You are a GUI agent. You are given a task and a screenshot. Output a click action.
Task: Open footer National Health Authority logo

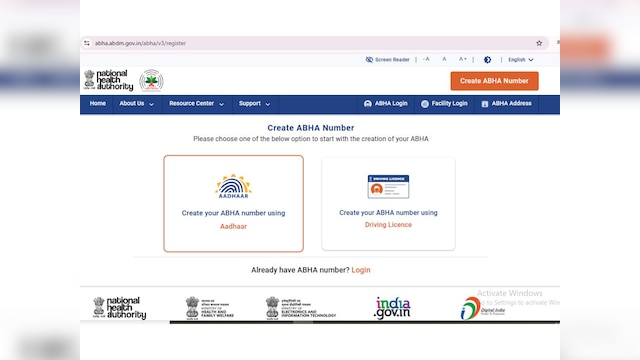120,308
